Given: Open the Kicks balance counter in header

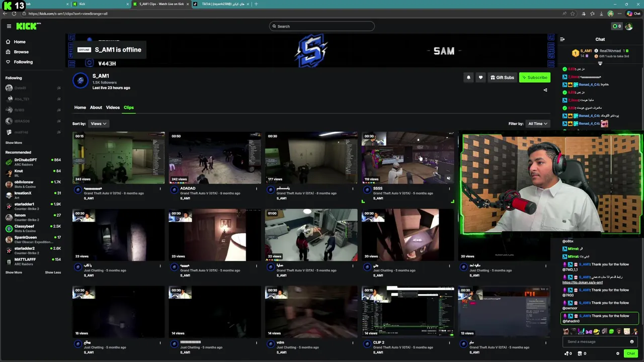Looking at the screenshot, I should [616, 26].
